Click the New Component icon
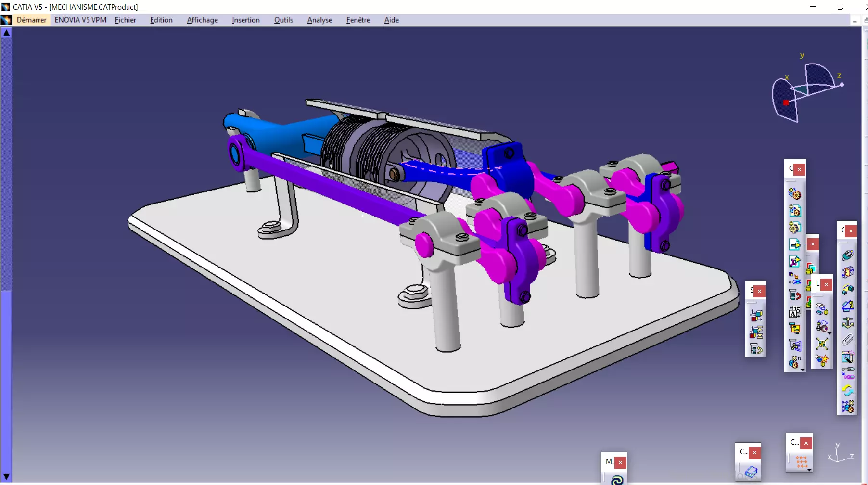 [794, 194]
